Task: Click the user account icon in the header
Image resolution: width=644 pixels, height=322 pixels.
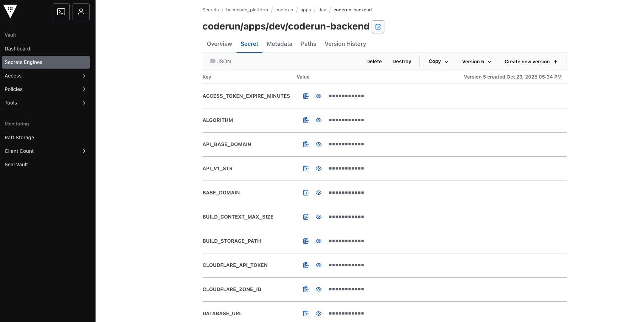Action: point(81,11)
